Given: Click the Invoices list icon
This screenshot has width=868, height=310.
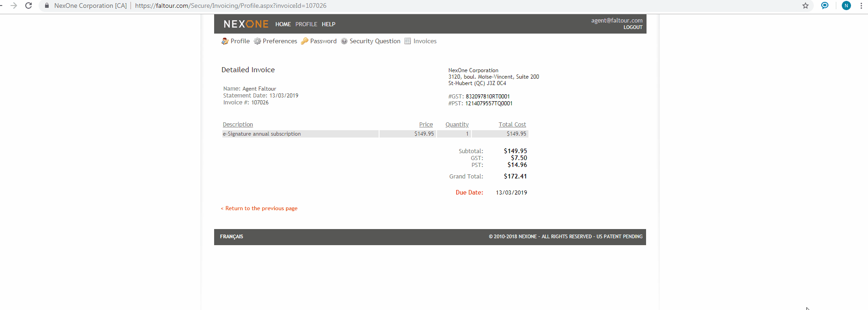Looking at the screenshot, I should pos(408,41).
